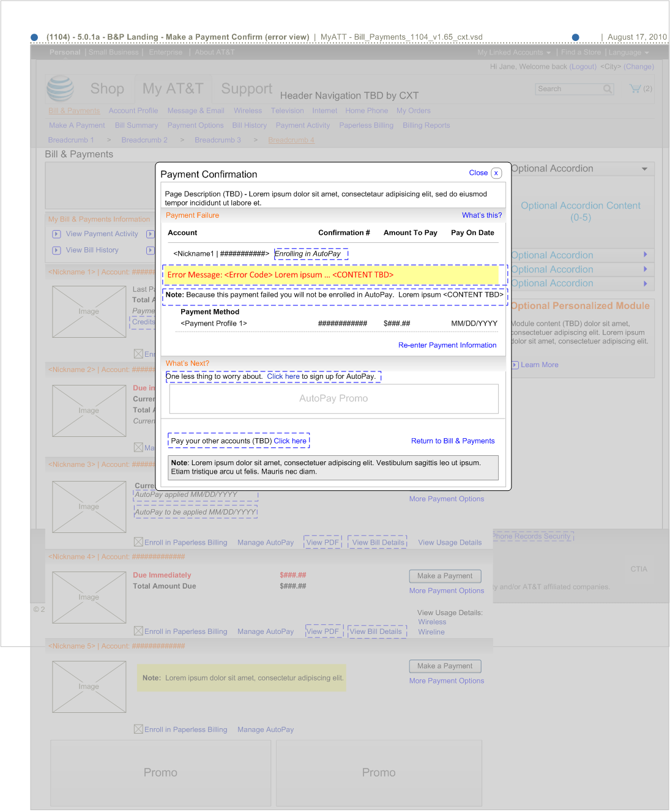Viewport: 670px width, 812px height.
Task: Open Breadcrumb 2 link
Action: (144, 140)
